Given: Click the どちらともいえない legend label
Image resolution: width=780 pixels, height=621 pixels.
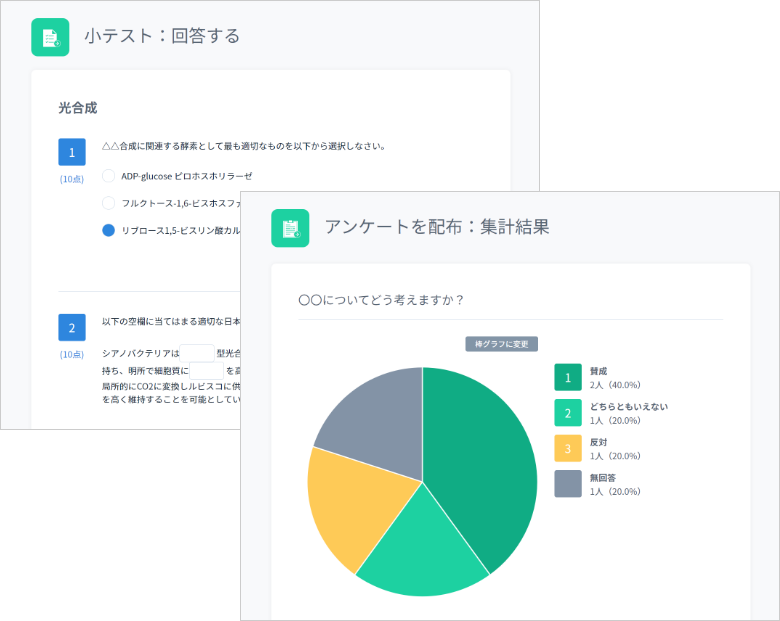Looking at the screenshot, I should click(629, 407).
